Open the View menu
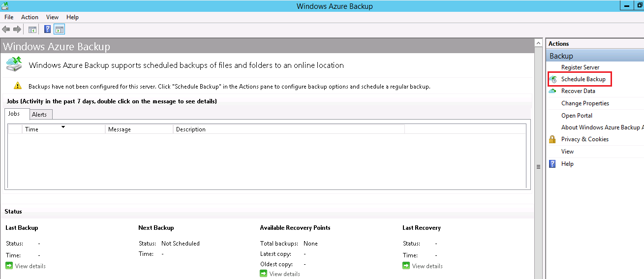This screenshot has height=279, width=644. click(52, 17)
